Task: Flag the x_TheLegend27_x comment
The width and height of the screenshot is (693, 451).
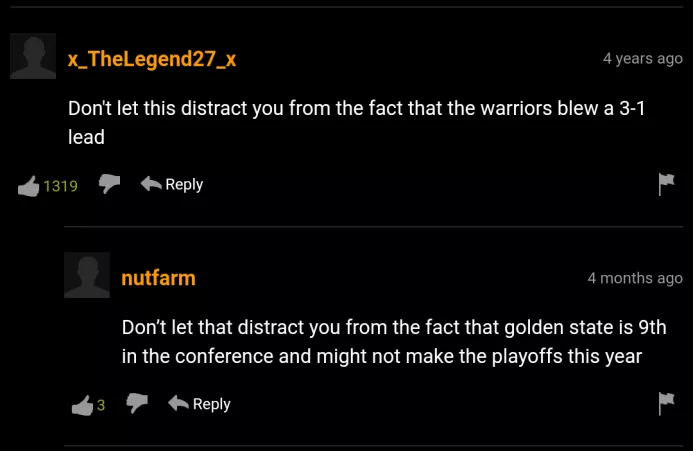Action: click(x=666, y=185)
